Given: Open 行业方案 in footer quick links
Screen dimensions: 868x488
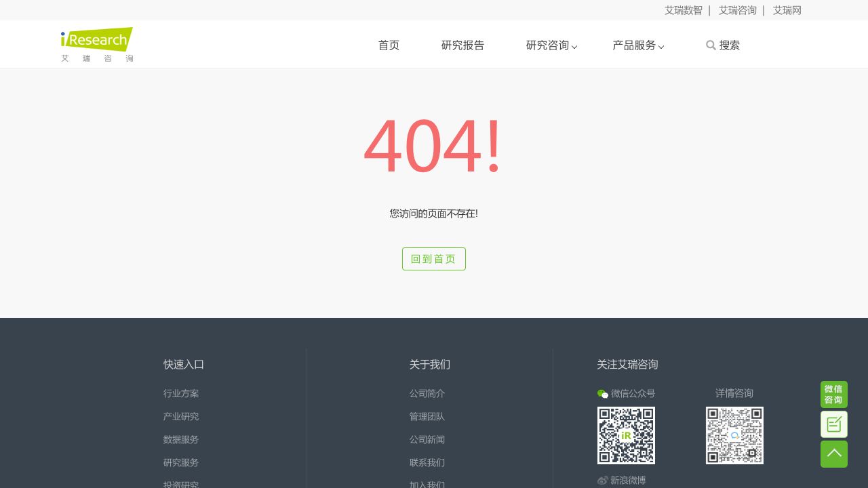Looking at the screenshot, I should click(181, 394).
